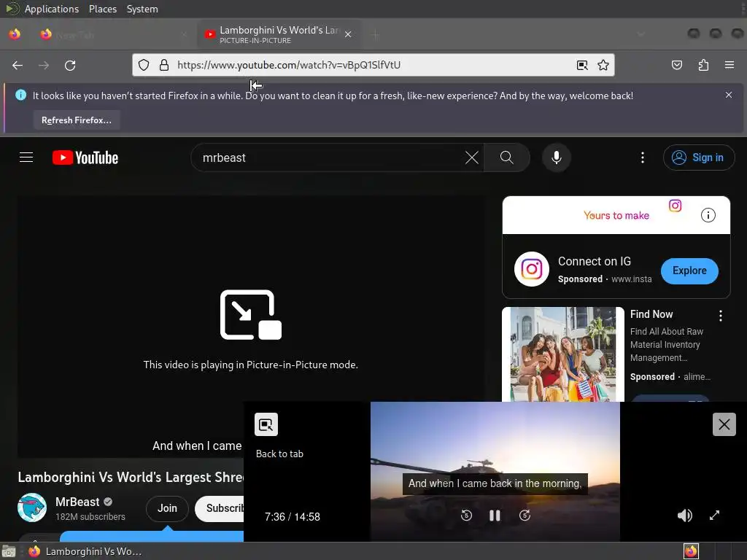Switch to the New Tab tab

(115, 35)
